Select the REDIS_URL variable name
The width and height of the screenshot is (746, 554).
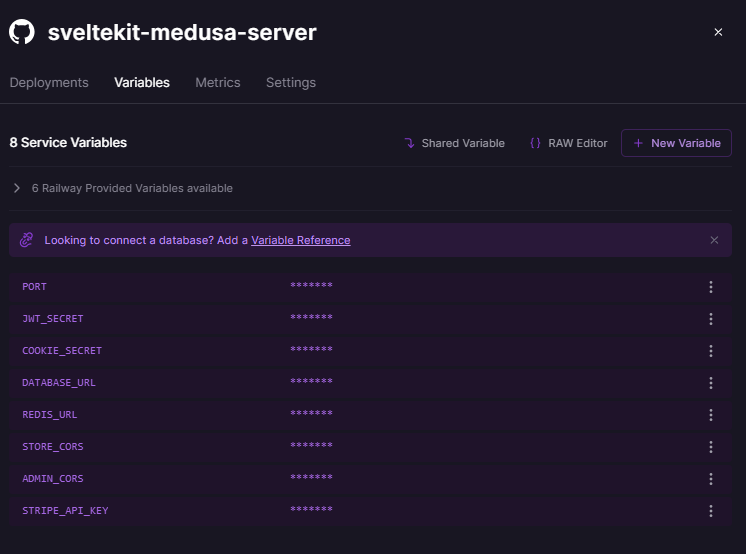tap(49, 415)
